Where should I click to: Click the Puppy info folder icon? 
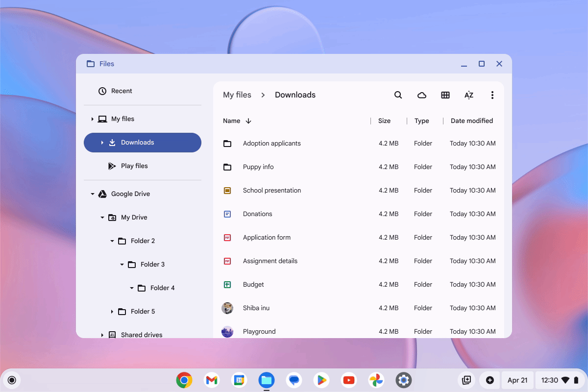coord(227,167)
